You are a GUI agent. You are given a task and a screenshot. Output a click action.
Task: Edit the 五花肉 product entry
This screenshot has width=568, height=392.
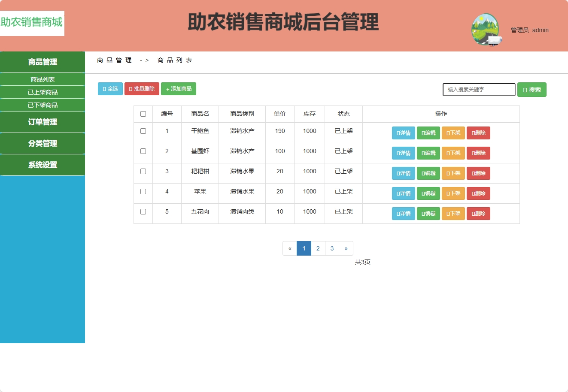point(428,213)
